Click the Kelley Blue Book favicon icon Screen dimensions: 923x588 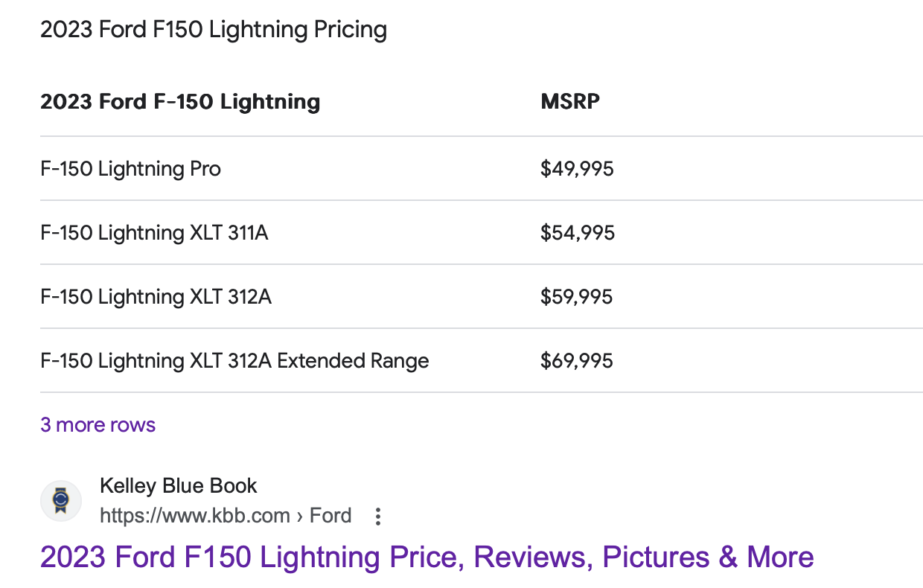click(x=61, y=501)
